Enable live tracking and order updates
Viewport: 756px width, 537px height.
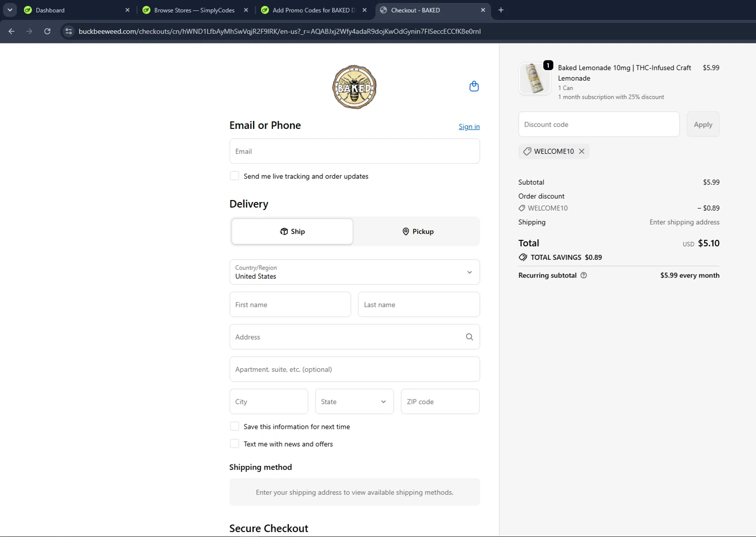(x=234, y=176)
